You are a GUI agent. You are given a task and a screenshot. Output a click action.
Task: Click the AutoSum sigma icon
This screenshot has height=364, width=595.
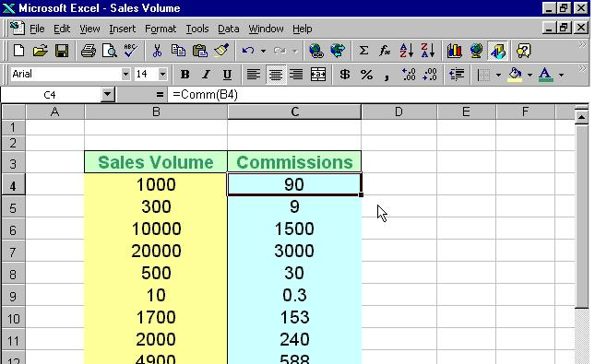pyautogui.click(x=363, y=51)
